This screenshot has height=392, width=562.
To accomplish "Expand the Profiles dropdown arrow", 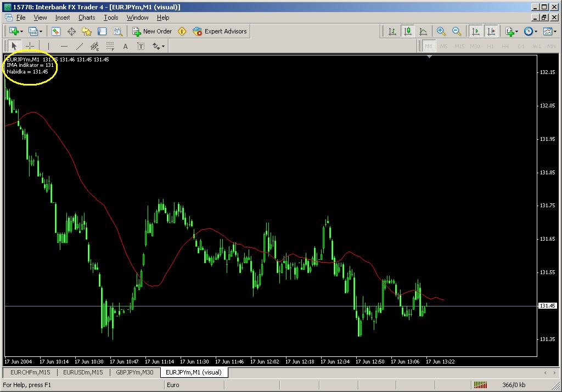I will 41,31.
